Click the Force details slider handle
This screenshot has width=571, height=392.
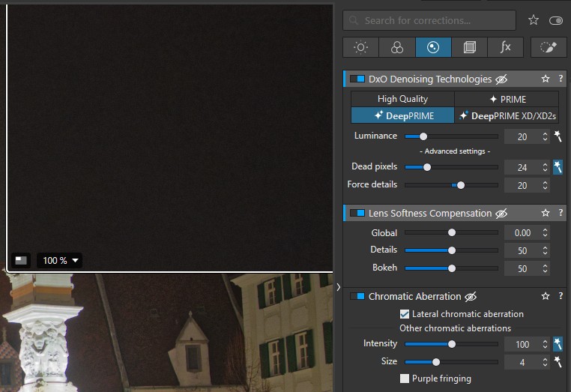[x=461, y=185]
